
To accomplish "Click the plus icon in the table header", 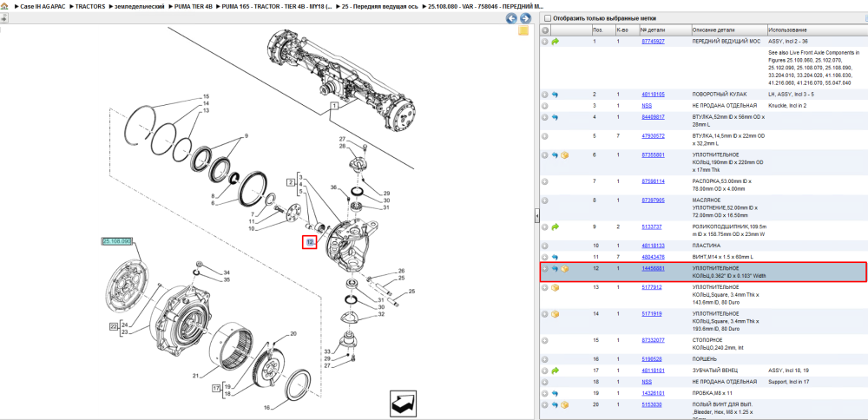I will pos(545,30).
